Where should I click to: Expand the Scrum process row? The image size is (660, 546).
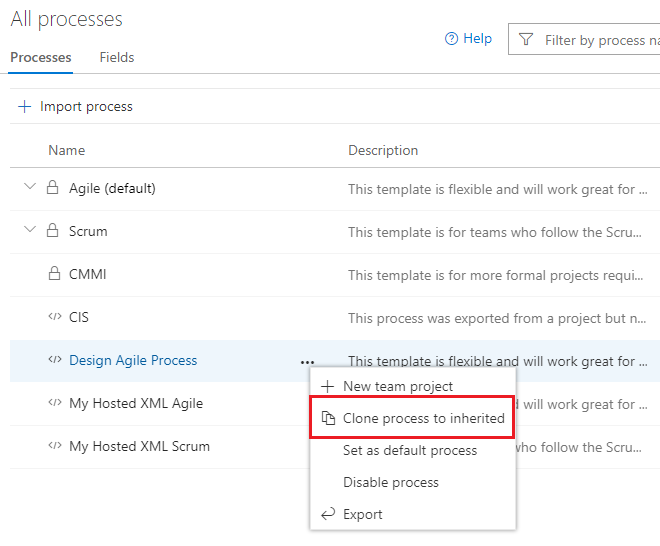point(30,229)
